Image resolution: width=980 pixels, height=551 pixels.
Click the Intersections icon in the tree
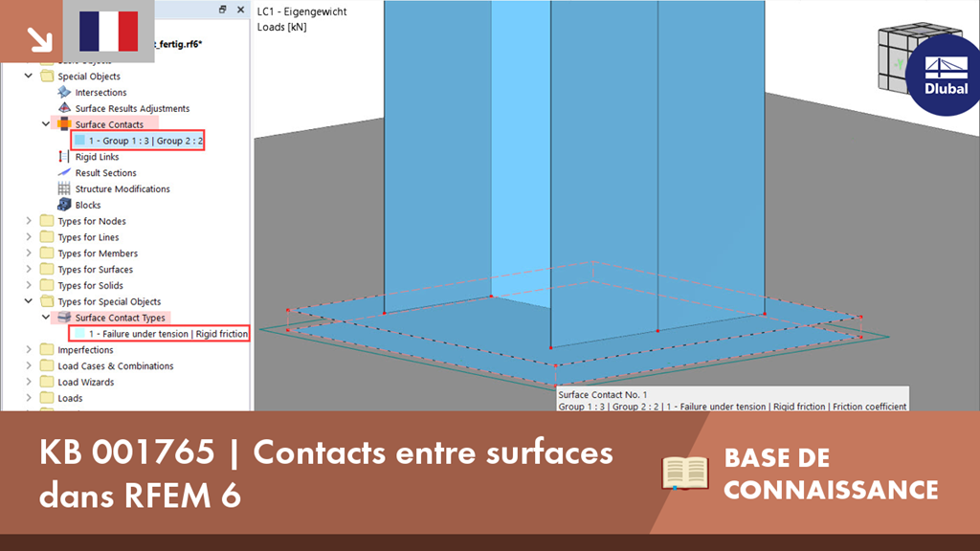point(64,92)
